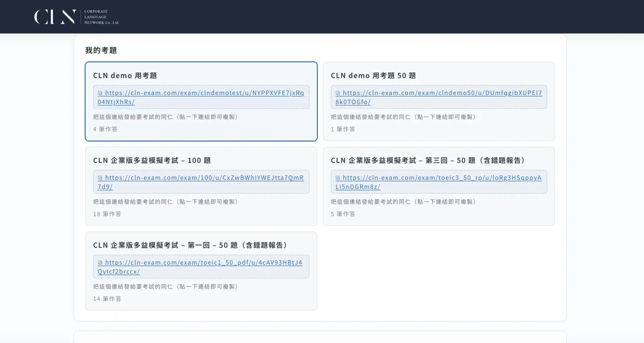The width and height of the screenshot is (644, 343).
Task: Click the 4 筆作答 count
Action: point(105,129)
